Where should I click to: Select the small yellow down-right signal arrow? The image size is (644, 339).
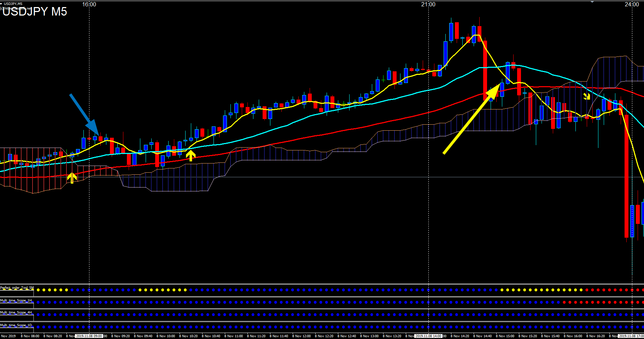pos(587,96)
